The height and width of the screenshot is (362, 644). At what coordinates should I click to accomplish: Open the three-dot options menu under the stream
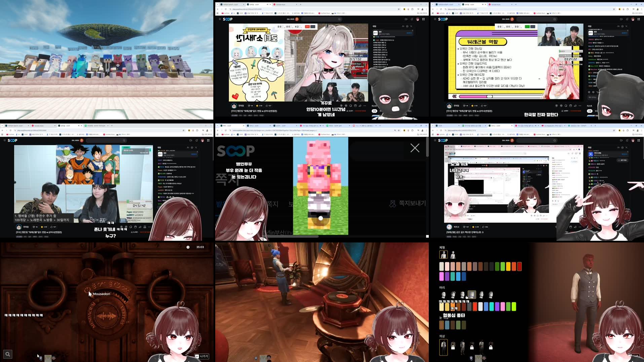[x=364, y=105]
